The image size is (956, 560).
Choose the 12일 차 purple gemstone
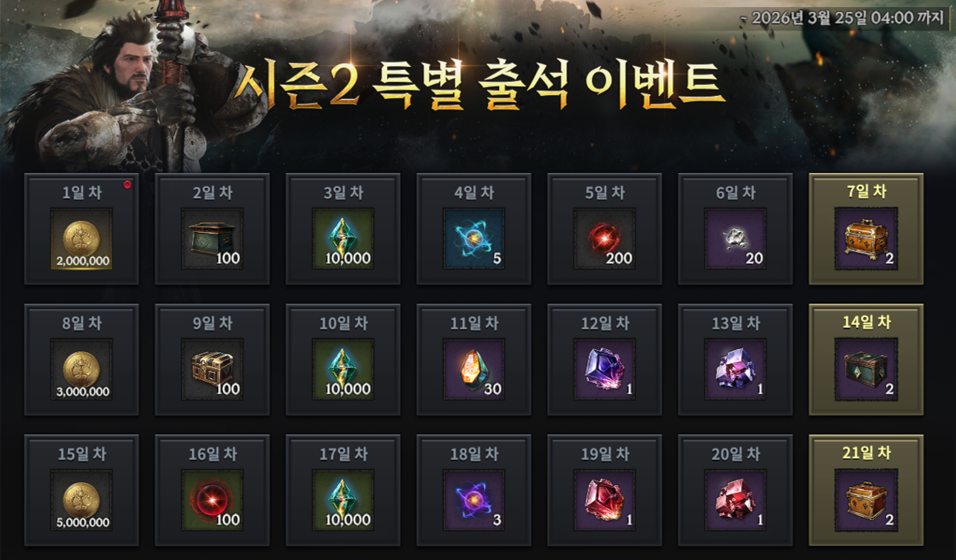604,370
